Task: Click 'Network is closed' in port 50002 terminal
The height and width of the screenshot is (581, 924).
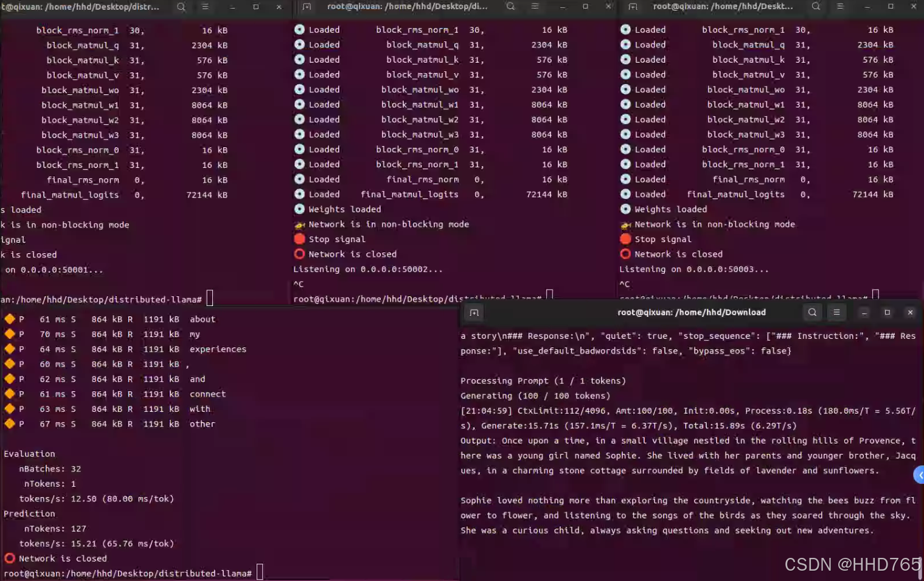Action: click(x=353, y=254)
